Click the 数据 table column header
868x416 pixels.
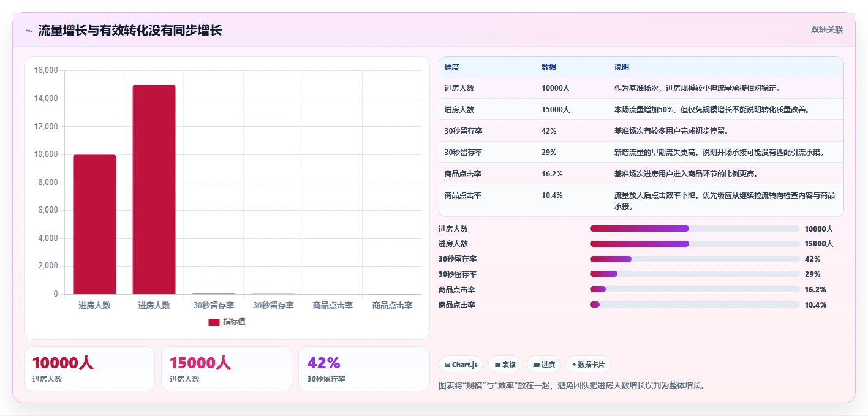549,67
